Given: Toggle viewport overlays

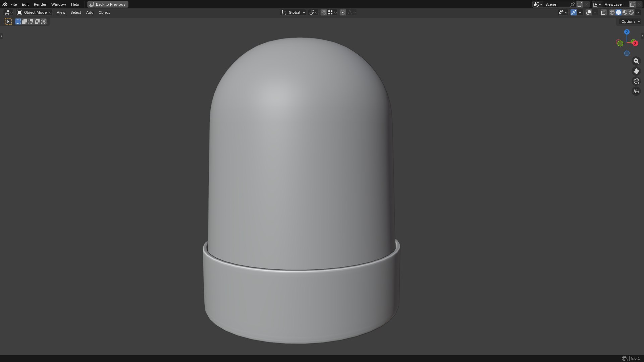Looking at the screenshot, I should coord(589,12).
